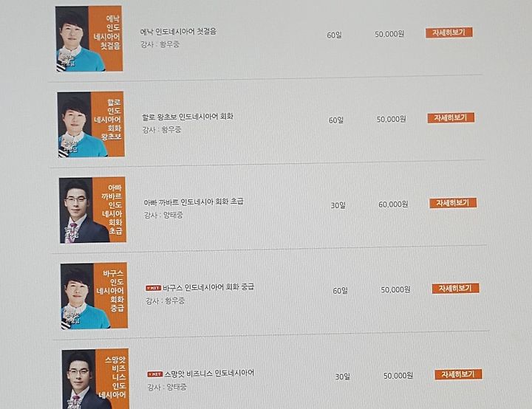Select the 아빠 까바르 회화 초급 thumbnail
Screen dimensions: 532x409
click(x=92, y=210)
